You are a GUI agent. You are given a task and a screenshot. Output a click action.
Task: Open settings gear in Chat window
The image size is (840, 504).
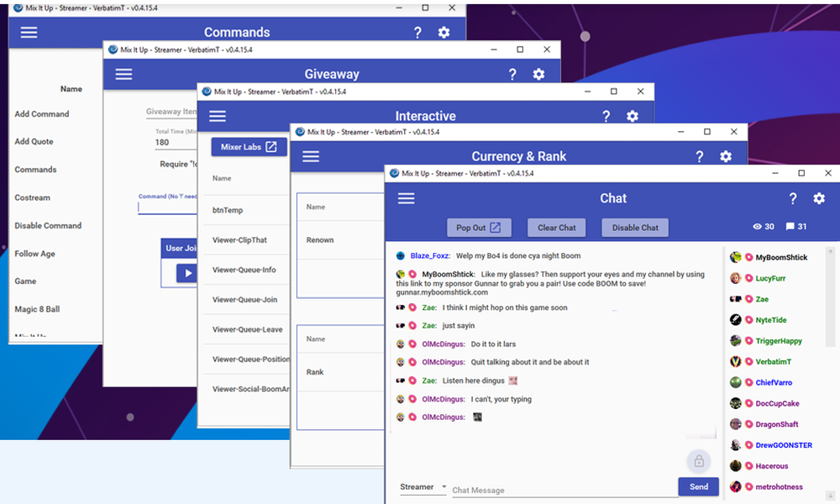pos(819,199)
